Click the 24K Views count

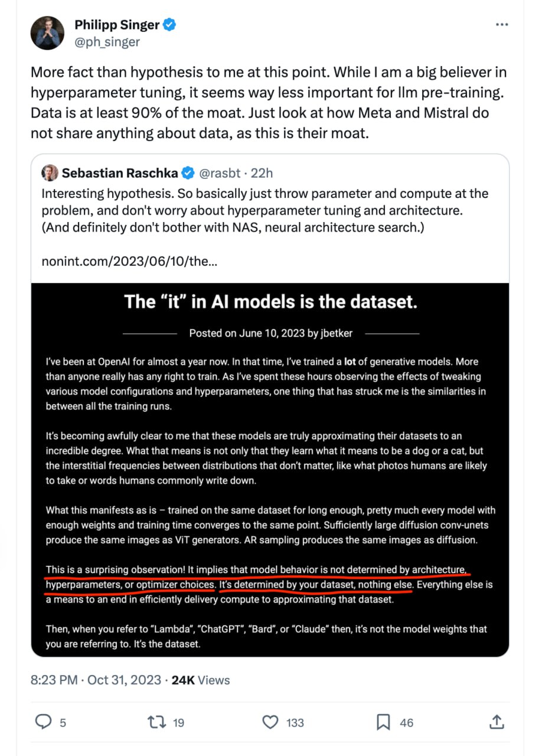(x=201, y=680)
